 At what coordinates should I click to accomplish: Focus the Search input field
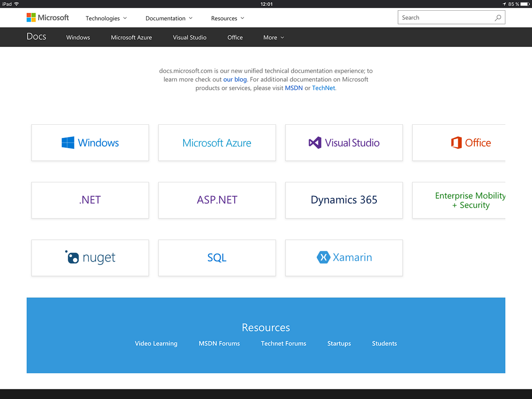[451, 17]
